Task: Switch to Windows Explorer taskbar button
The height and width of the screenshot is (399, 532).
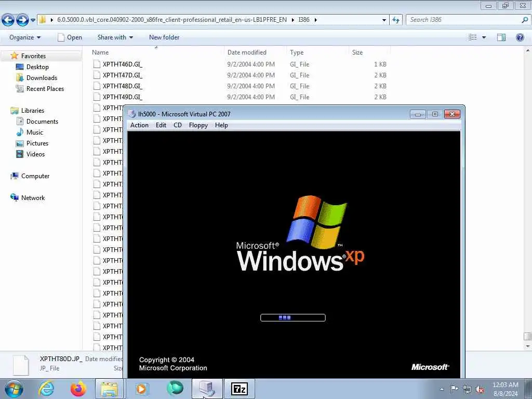Action: point(109,389)
